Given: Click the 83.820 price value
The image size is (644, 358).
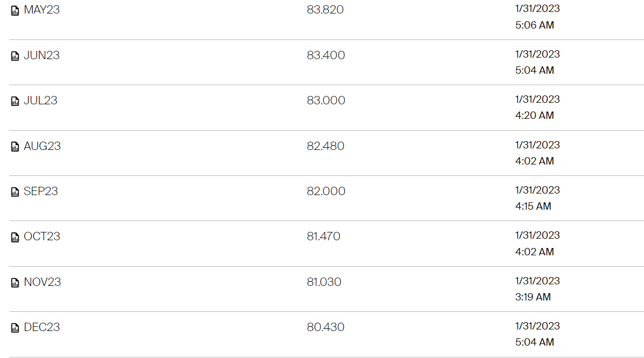Looking at the screenshot, I should (325, 10).
